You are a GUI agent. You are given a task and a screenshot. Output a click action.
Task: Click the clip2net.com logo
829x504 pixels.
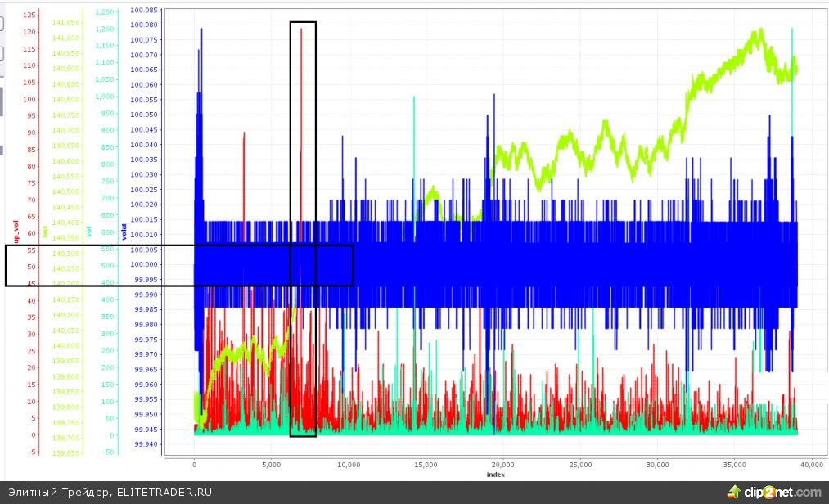click(x=782, y=492)
